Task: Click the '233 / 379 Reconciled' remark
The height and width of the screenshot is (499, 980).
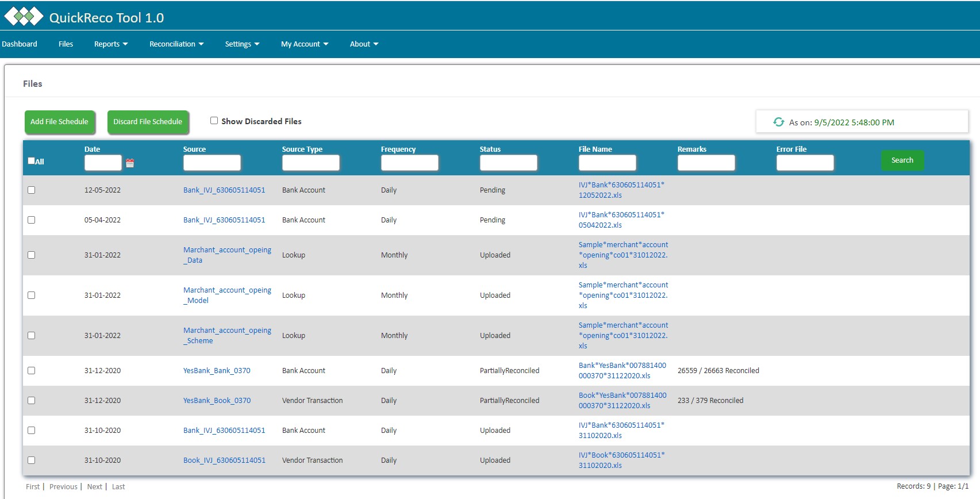Action: [710, 401]
